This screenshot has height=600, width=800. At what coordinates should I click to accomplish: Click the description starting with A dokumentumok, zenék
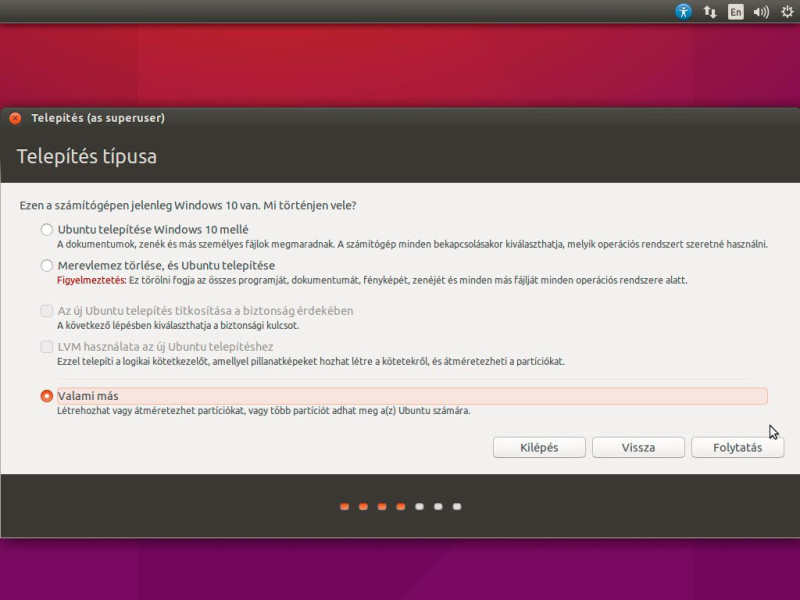click(x=412, y=244)
